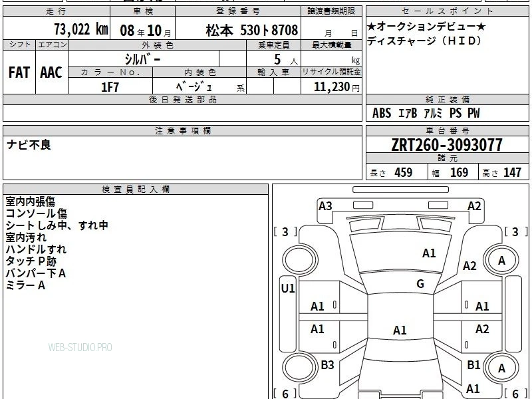
Task: Click the 最大積載量 header
Action: (331, 45)
